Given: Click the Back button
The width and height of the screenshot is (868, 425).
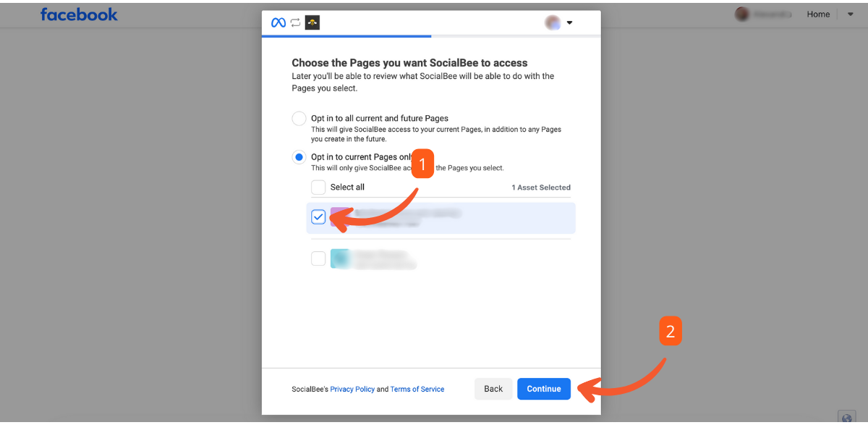Looking at the screenshot, I should click(493, 389).
